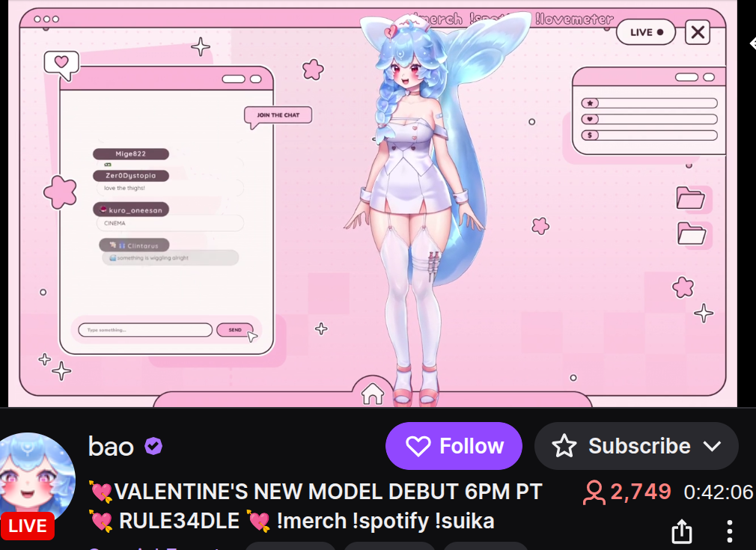This screenshot has height=550, width=756.
Task: Click the bao channel name
Action: click(111, 447)
